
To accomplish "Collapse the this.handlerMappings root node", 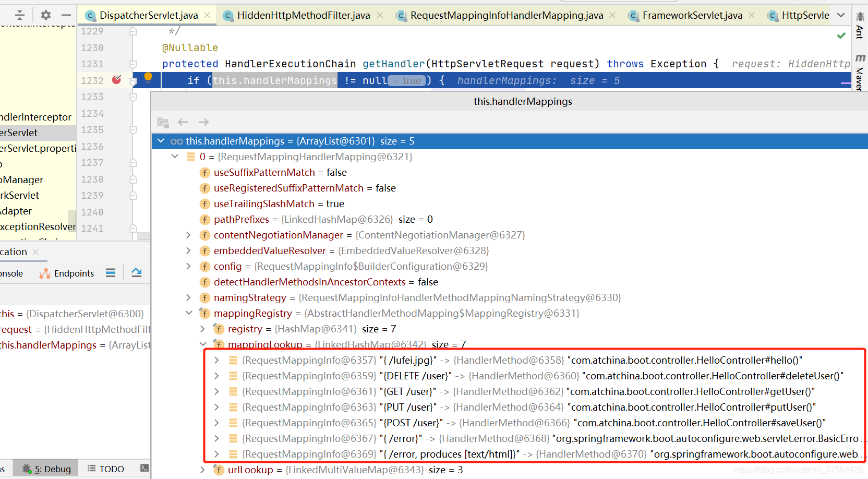I will pos(161,141).
